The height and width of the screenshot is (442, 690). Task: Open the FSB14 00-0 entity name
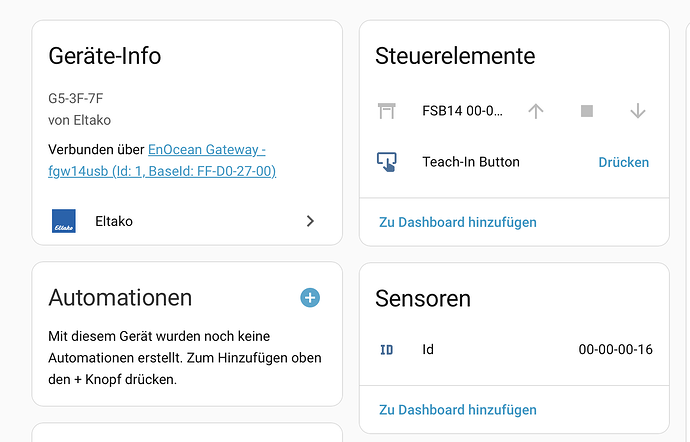click(x=462, y=111)
